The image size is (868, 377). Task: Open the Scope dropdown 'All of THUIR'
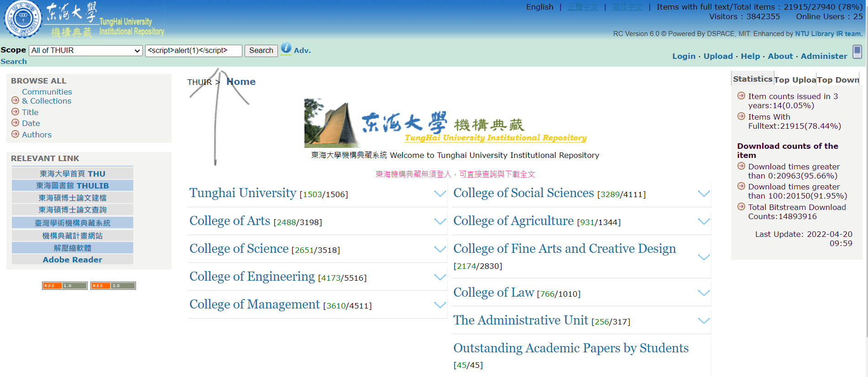point(86,51)
